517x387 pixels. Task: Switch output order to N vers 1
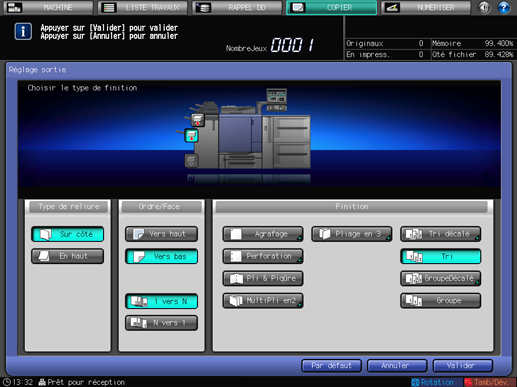161,323
